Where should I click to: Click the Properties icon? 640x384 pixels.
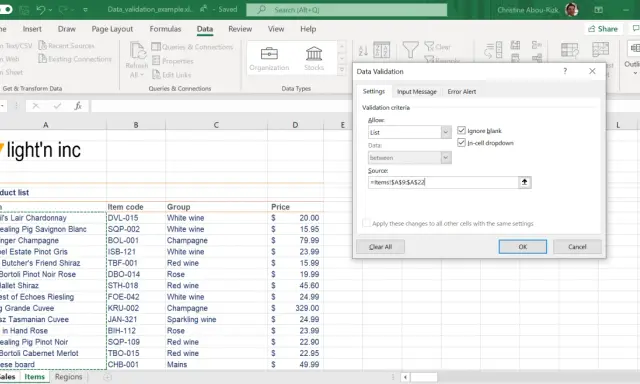click(x=156, y=61)
